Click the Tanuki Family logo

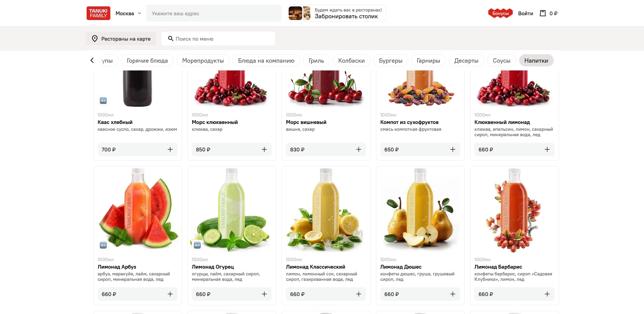(x=98, y=13)
